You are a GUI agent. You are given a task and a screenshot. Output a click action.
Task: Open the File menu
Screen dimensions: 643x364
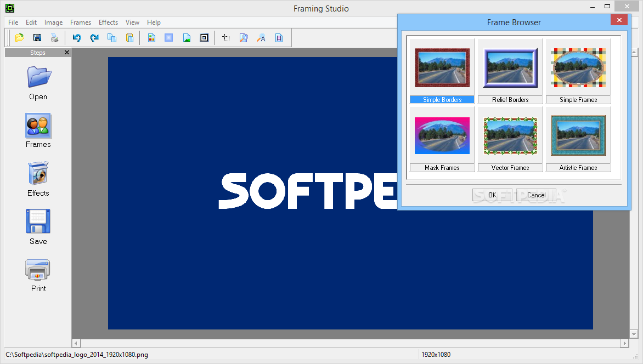pos(13,22)
